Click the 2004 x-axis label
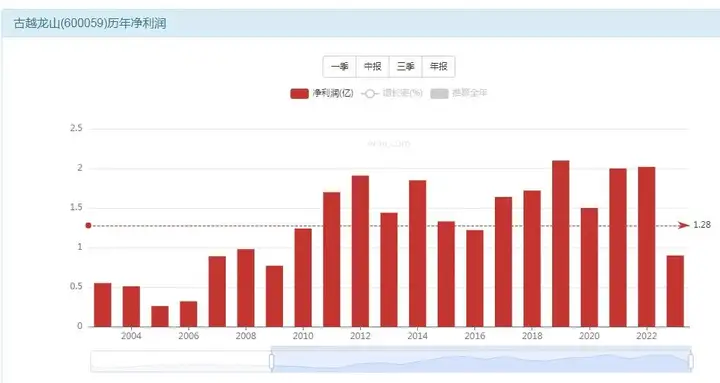Viewport: 720px width, 383px height. pyautogui.click(x=131, y=336)
